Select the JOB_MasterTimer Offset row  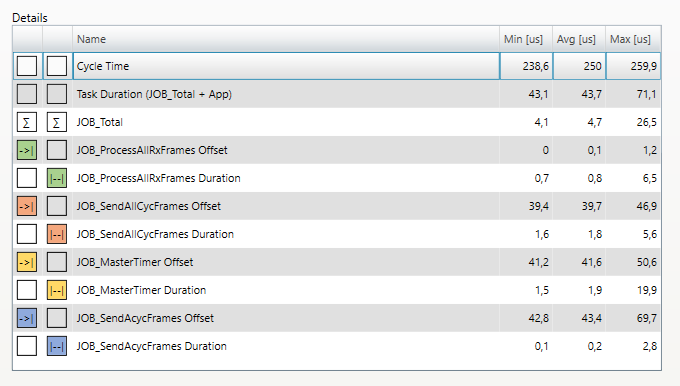(x=337, y=262)
